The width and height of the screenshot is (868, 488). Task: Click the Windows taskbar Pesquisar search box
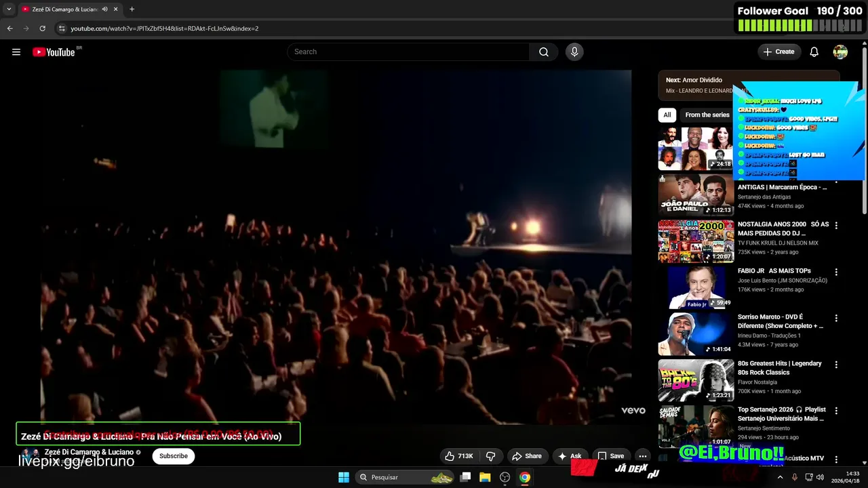(404, 477)
